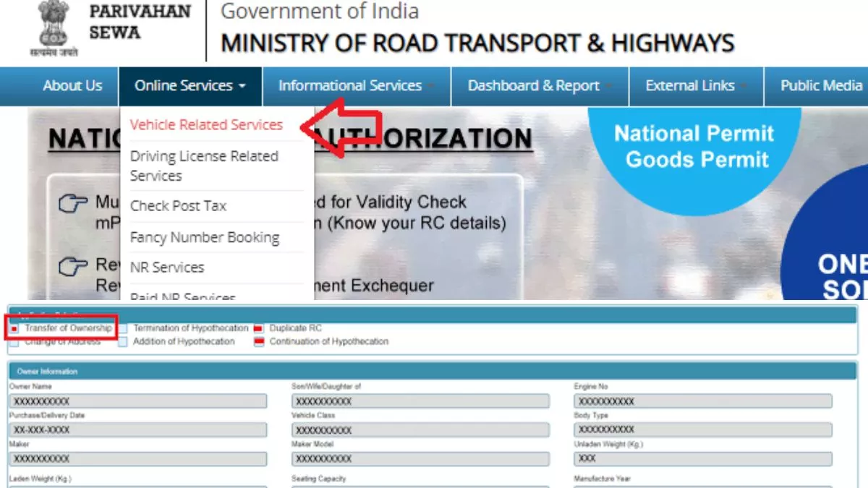Expand the Informational Services menu
The width and height of the screenshot is (868, 488).
pos(357,86)
